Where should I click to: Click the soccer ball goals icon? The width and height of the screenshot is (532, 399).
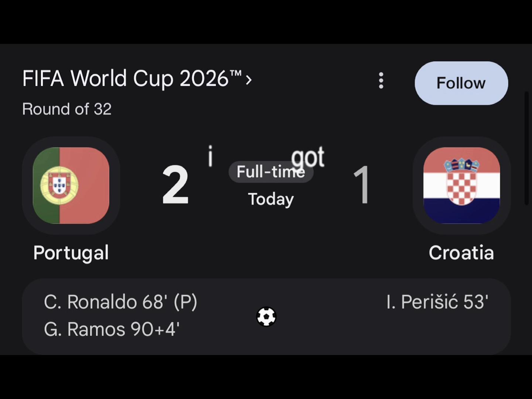click(266, 317)
